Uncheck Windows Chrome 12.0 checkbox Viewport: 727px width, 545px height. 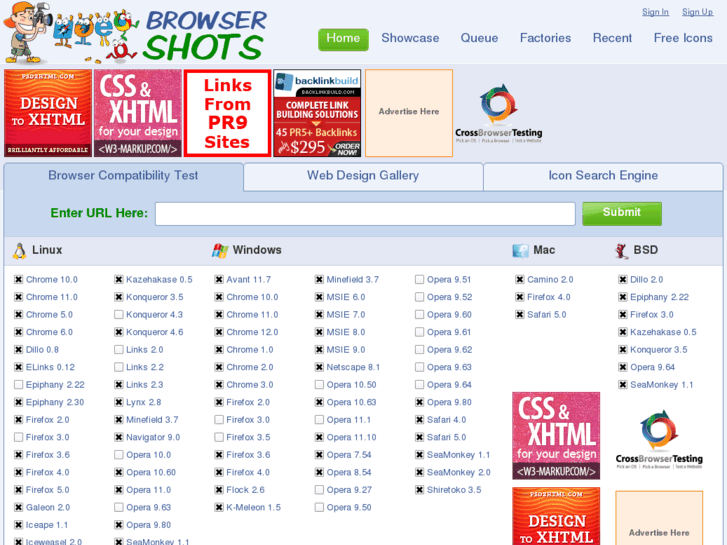coord(219,333)
